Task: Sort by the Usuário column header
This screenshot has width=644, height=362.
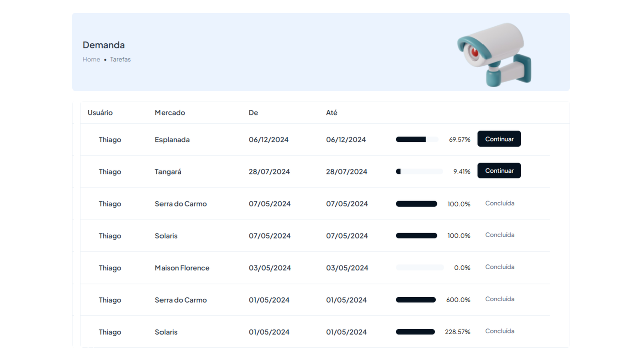Action: click(x=100, y=113)
